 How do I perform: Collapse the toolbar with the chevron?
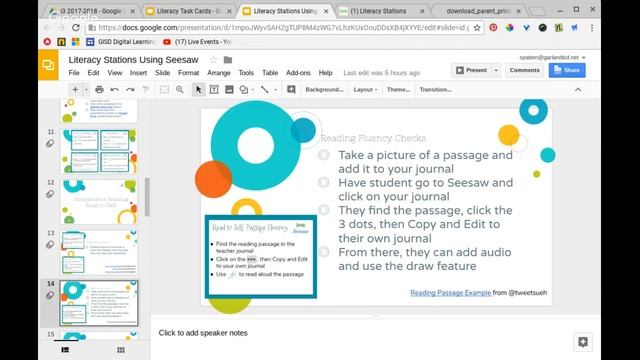[x=578, y=89]
